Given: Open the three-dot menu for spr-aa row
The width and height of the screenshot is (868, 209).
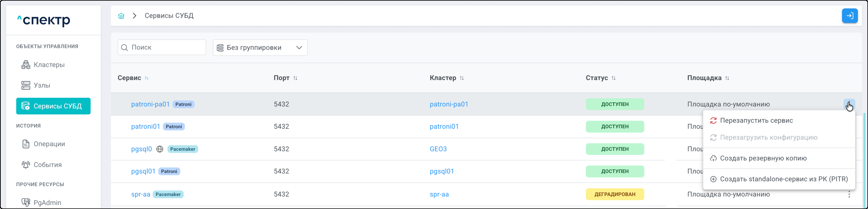Looking at the screenshot, I should 849,194.
